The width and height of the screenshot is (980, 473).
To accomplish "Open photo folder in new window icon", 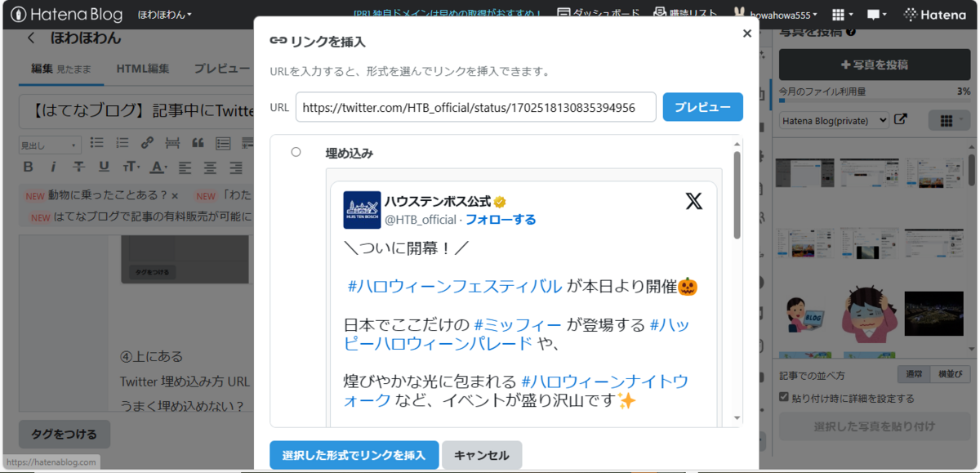I will 901,119.
